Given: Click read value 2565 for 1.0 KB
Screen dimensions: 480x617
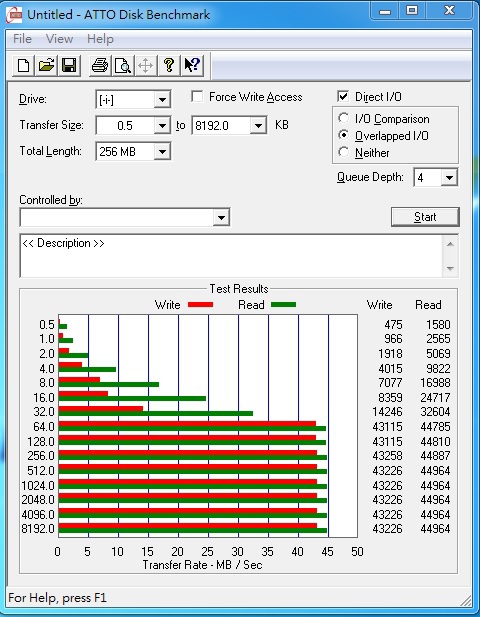Looking at the screenshot, I should pos(438,339).
